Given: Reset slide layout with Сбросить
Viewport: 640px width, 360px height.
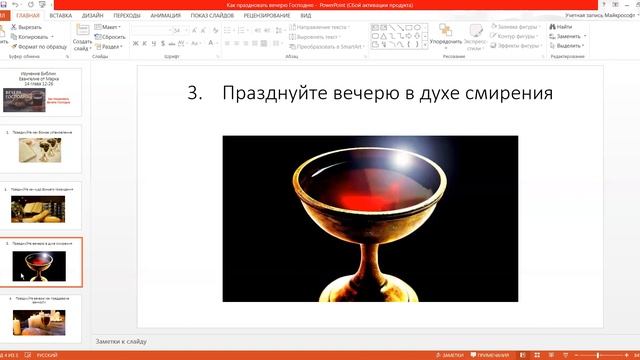Looking at the screenshot, I should click(110, 37).
